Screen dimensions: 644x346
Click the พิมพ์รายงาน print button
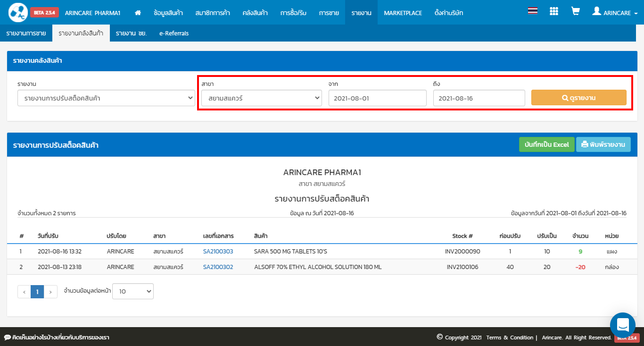603,144
